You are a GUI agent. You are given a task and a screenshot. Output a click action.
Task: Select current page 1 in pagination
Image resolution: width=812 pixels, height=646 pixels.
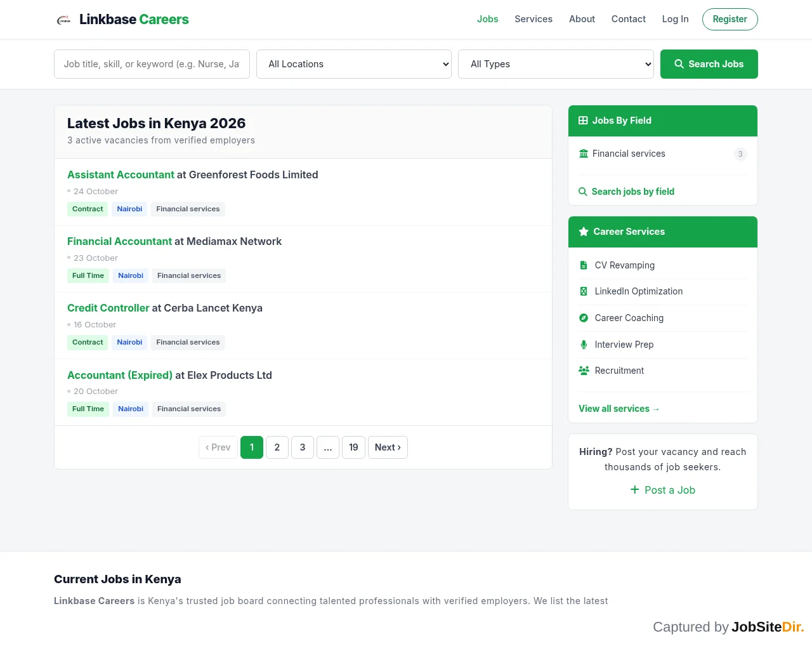[x=252, y=447]
